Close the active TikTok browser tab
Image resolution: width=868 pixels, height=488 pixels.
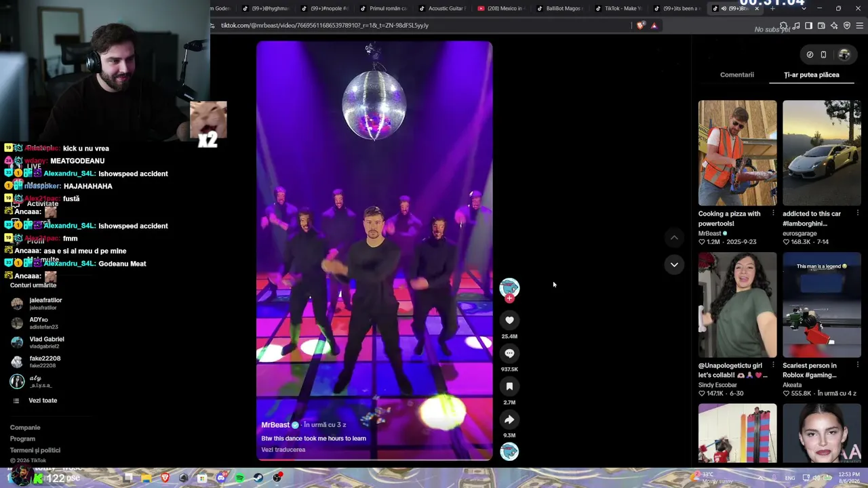coord(757,9)
